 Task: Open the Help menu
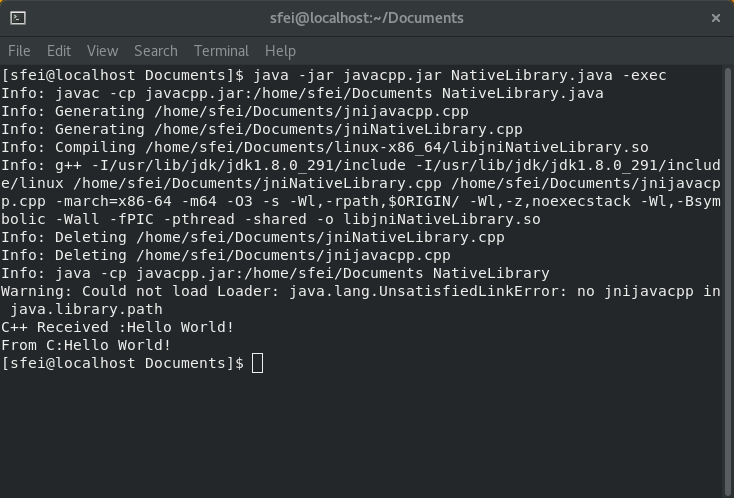click(x=280, y=51)
